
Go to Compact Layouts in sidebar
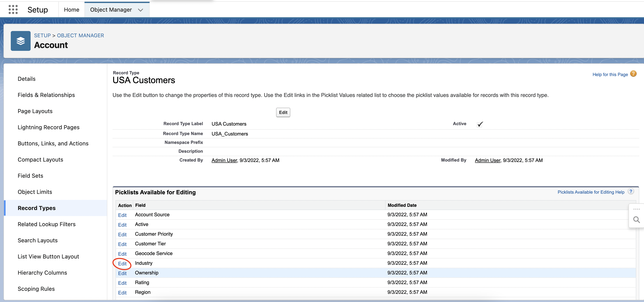(x=40, y=160)
